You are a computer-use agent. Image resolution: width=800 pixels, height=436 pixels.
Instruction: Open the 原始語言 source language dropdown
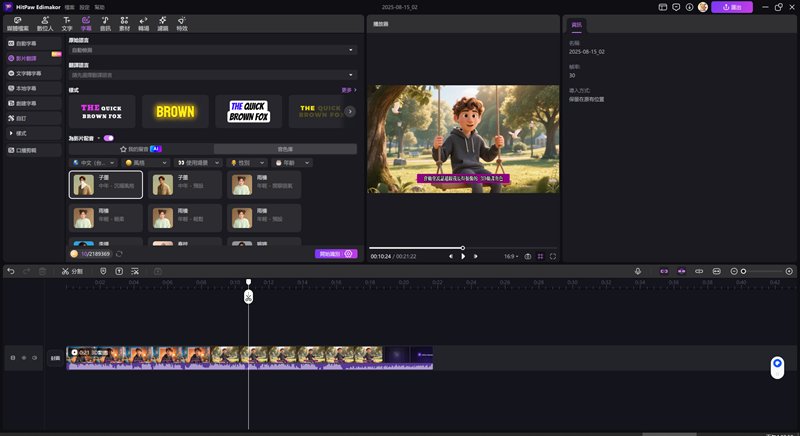pos(213,50)
